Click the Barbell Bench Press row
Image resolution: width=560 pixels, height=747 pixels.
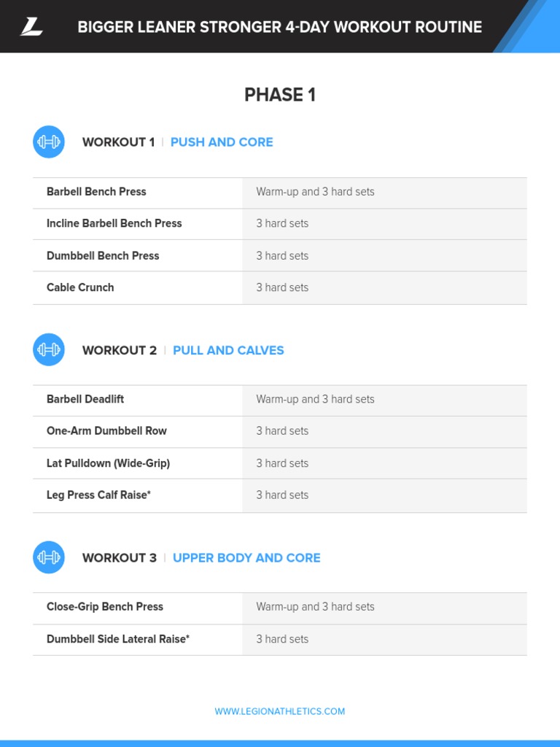279,193
